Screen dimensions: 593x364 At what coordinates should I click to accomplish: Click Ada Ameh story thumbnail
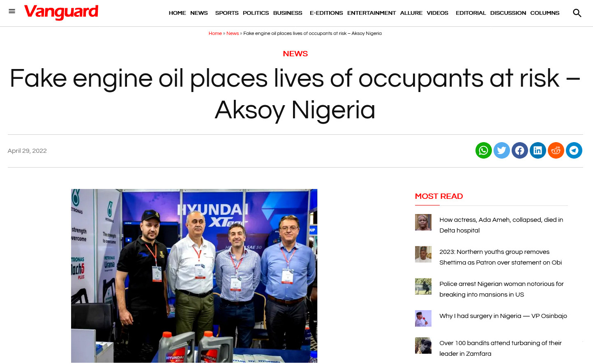coord(423,222)
